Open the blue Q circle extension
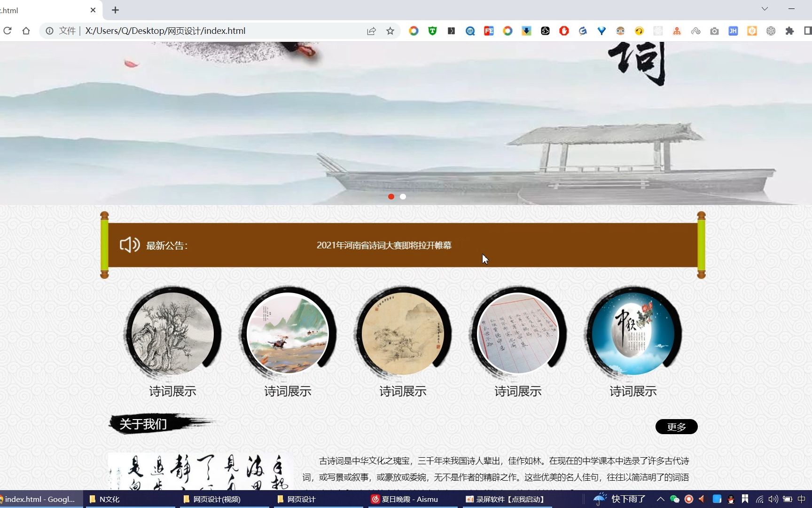812x508 pixels. [470, 31]
